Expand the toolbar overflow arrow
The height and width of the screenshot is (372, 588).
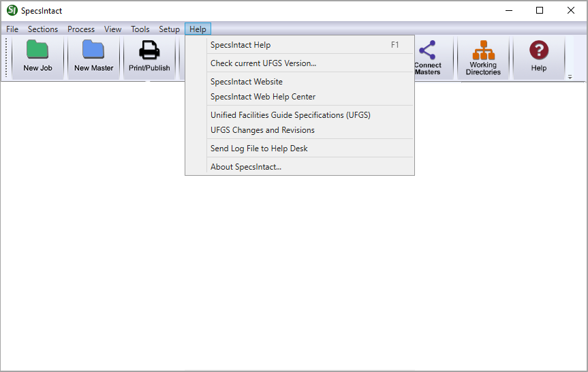pyautogui.click(x=570, y=77)
